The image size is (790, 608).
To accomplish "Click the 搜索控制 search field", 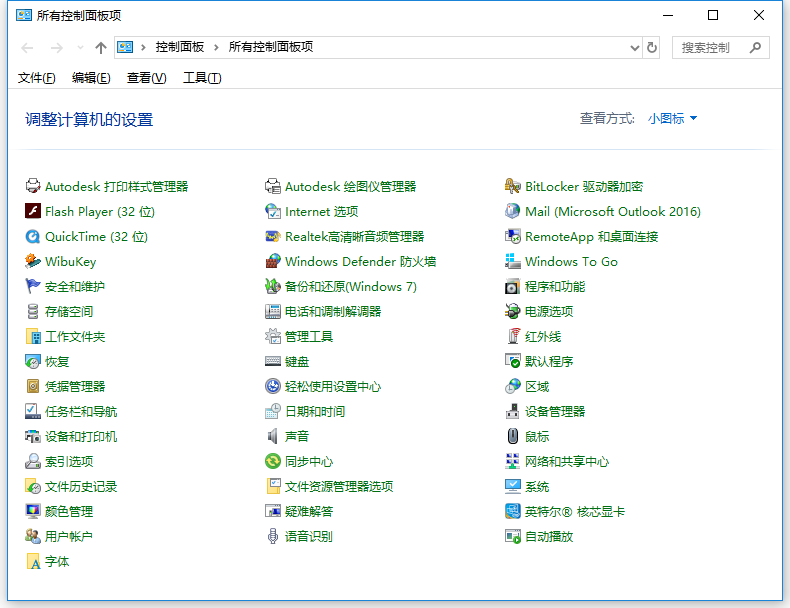I will (x=720, y=48).
